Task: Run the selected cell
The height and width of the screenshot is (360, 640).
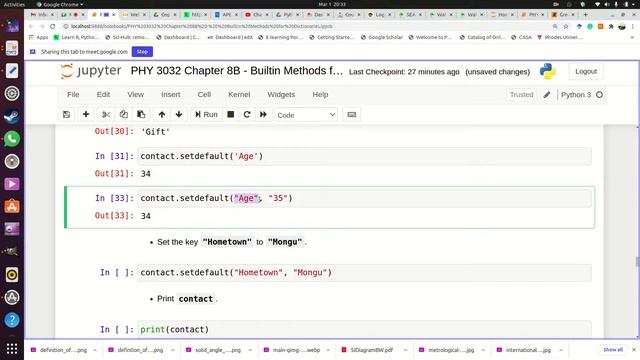Action: click(x=207, y=115)
